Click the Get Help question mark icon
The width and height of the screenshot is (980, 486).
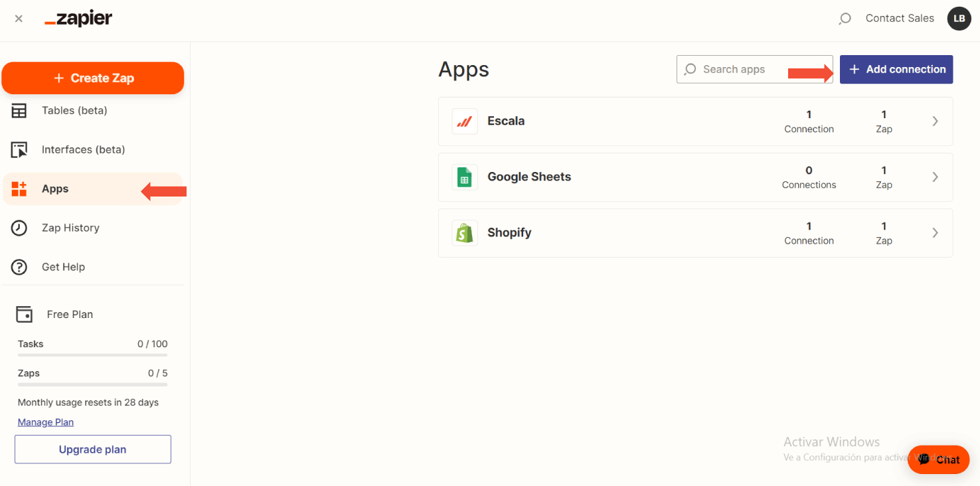[19, 268]
